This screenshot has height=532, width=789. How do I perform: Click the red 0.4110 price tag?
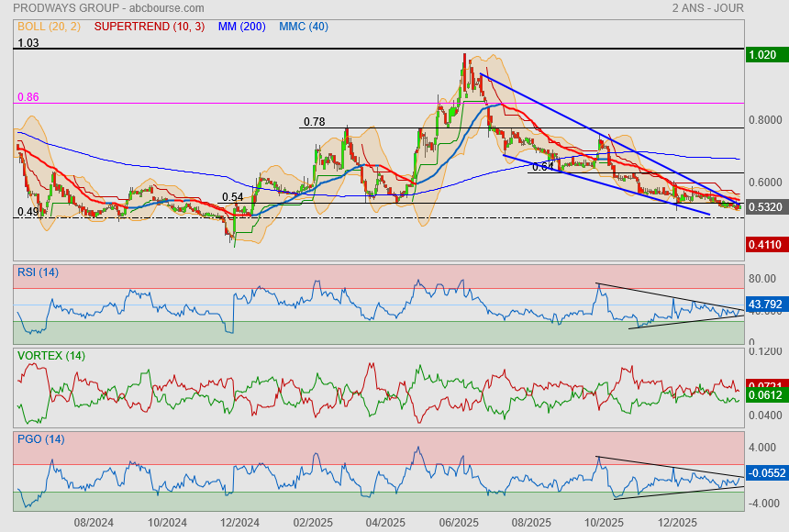(764, 245)
